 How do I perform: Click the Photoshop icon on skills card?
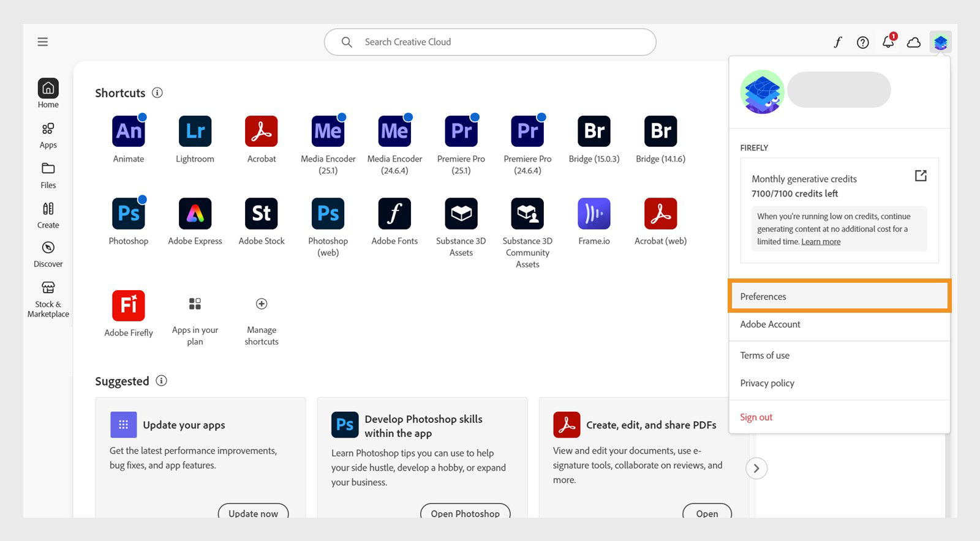point(345,425)
